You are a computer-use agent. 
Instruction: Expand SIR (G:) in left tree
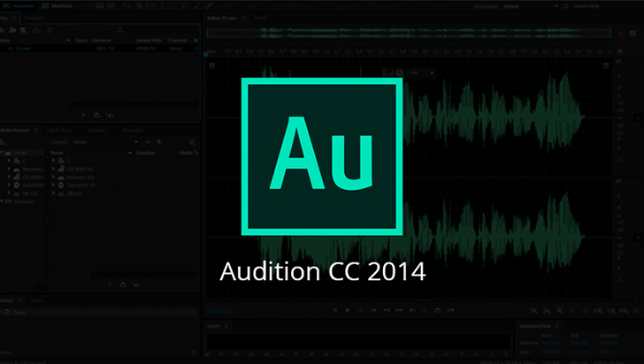[9, 193]
